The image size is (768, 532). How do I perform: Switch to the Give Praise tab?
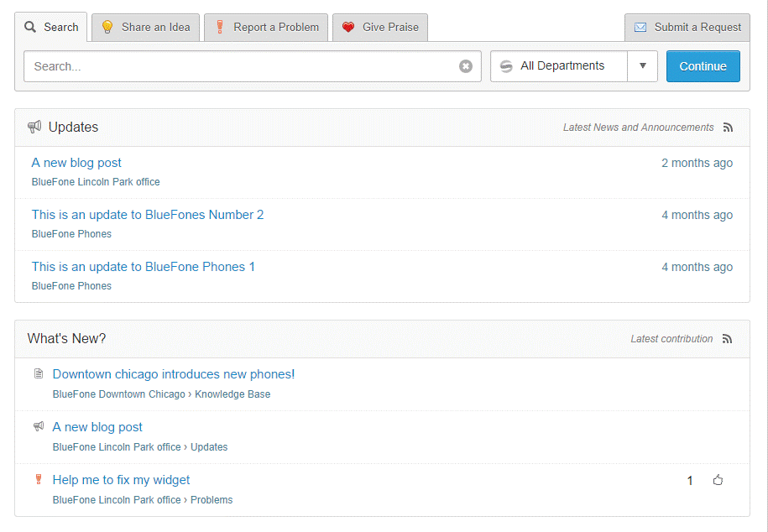[381, 27]
